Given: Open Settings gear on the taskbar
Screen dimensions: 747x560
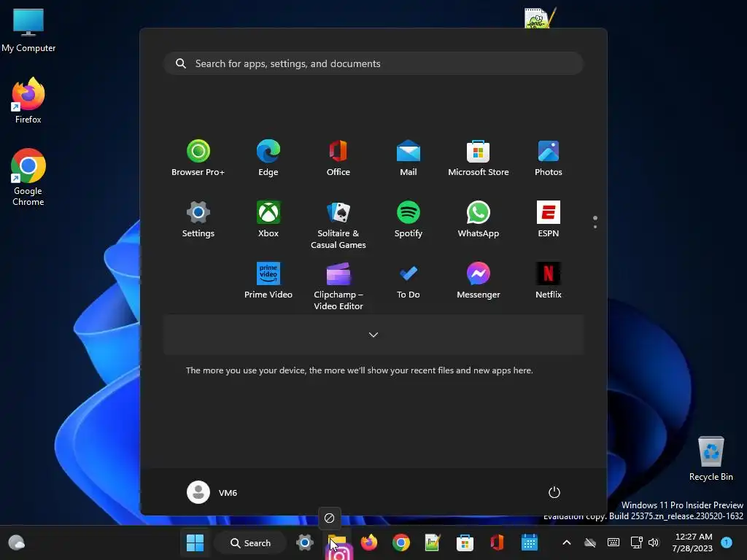Looking at the screenshot, I should click(305, 542).
